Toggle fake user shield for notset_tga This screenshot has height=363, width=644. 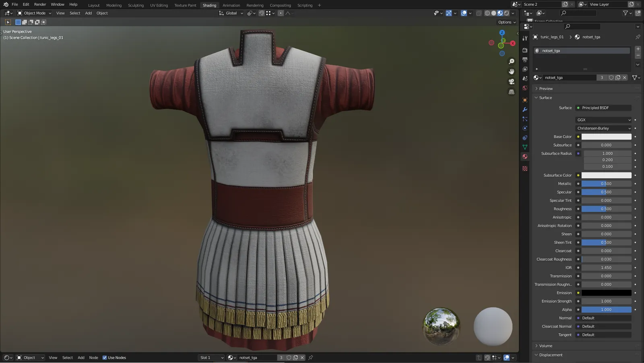click(611, 78)
